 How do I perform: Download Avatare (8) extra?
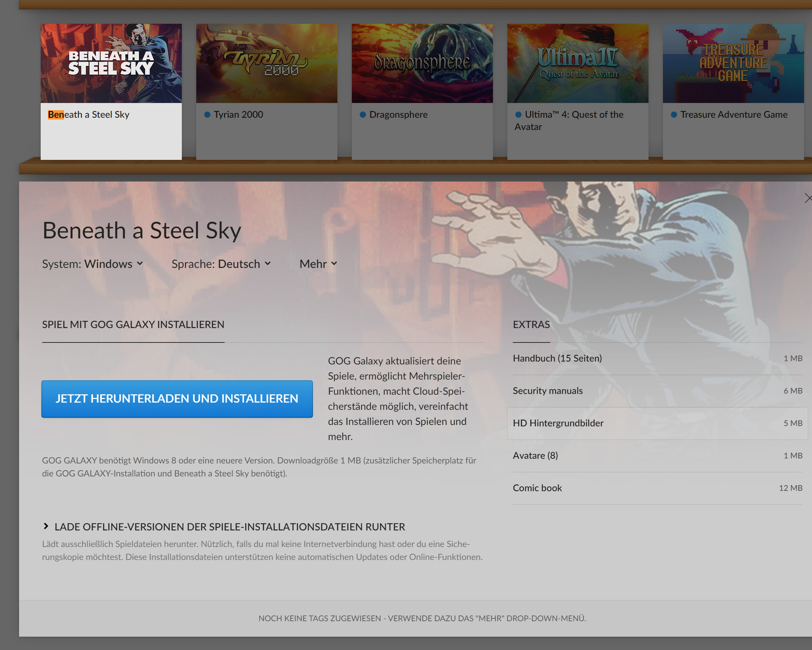click(535, 455)
